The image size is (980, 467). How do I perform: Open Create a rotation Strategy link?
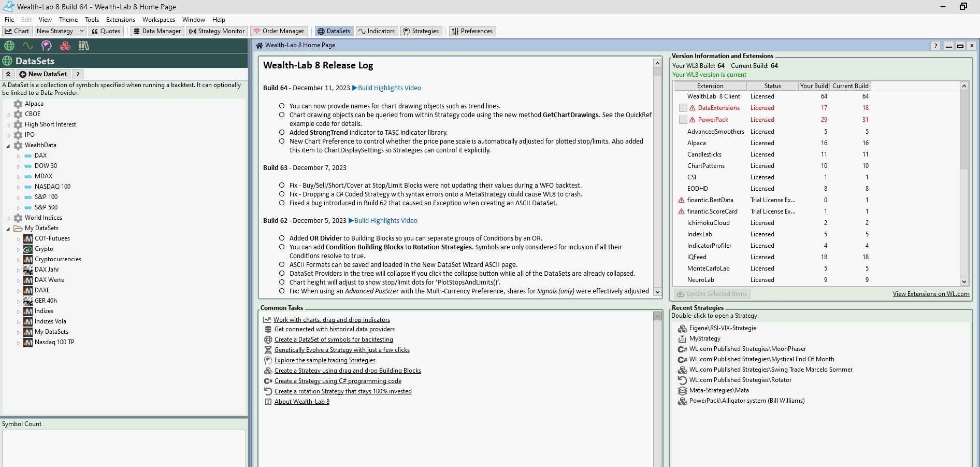(x=343, y=391)
